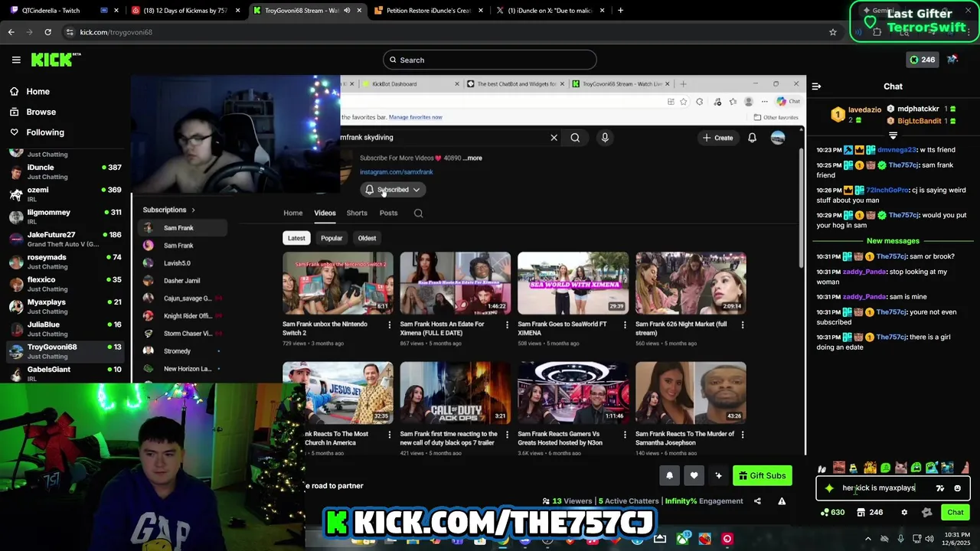Screen dimensions: 980x551
Task: Open the instagram.com/samxfrank link
Action: [x=397, y=172]
